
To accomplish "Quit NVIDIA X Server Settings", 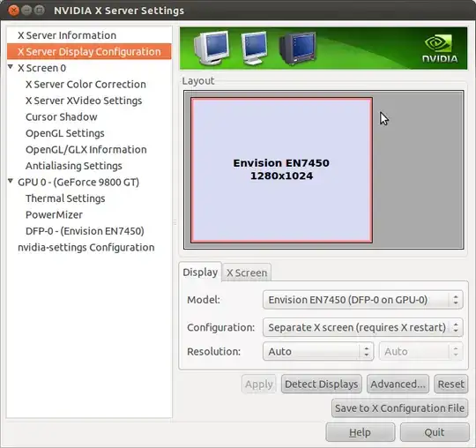I will point(435,432).
